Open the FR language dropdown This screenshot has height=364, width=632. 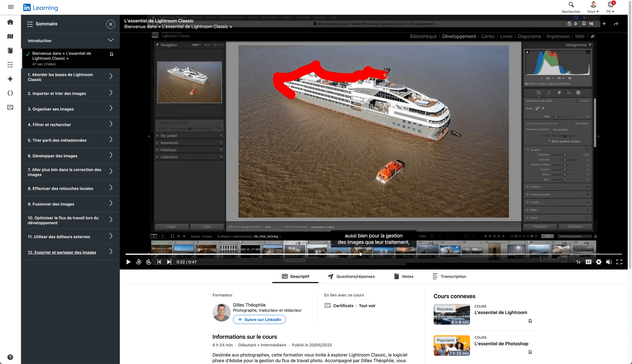coord(610,7)
